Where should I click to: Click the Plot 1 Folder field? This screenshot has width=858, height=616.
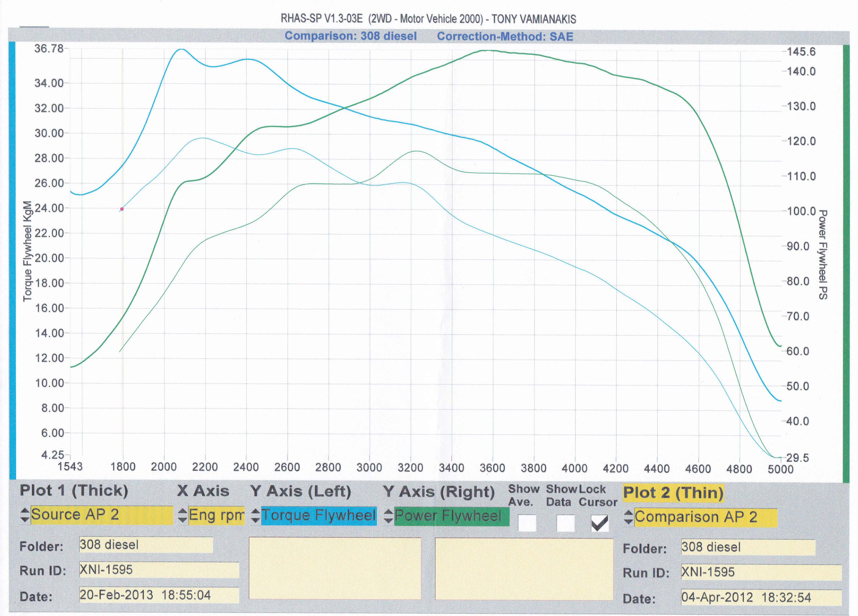(x=146, y=545)
